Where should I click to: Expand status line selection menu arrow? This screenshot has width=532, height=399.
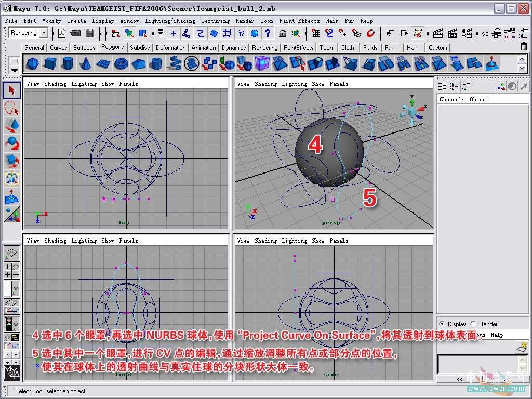[161, 33]
